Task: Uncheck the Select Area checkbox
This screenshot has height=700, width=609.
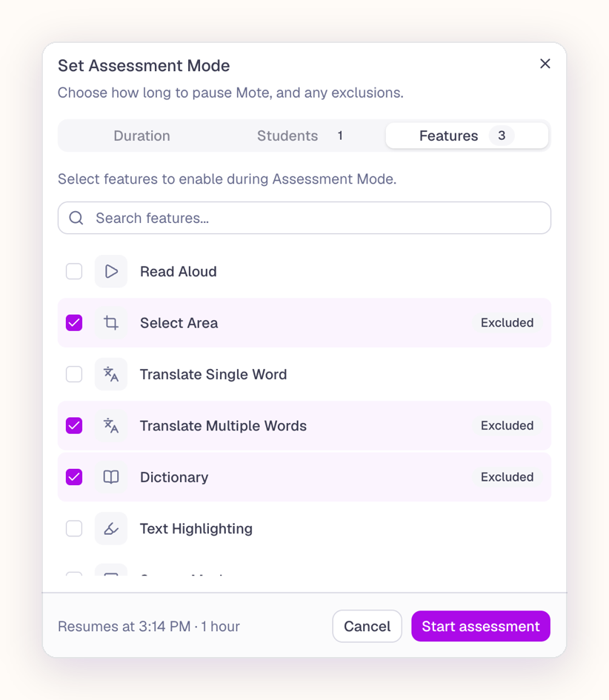Action: pyautogui.click(x=74, y=323)
